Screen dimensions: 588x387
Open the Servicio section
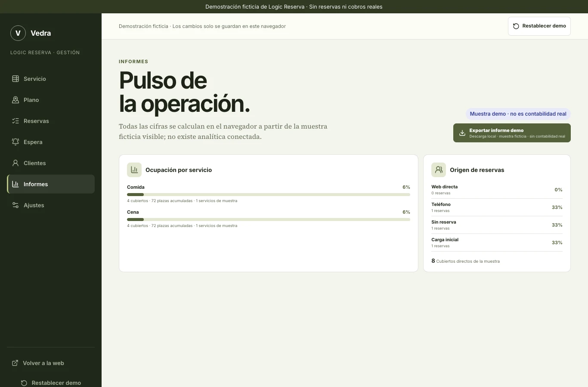pyautogui.click(x=51, y=79)
